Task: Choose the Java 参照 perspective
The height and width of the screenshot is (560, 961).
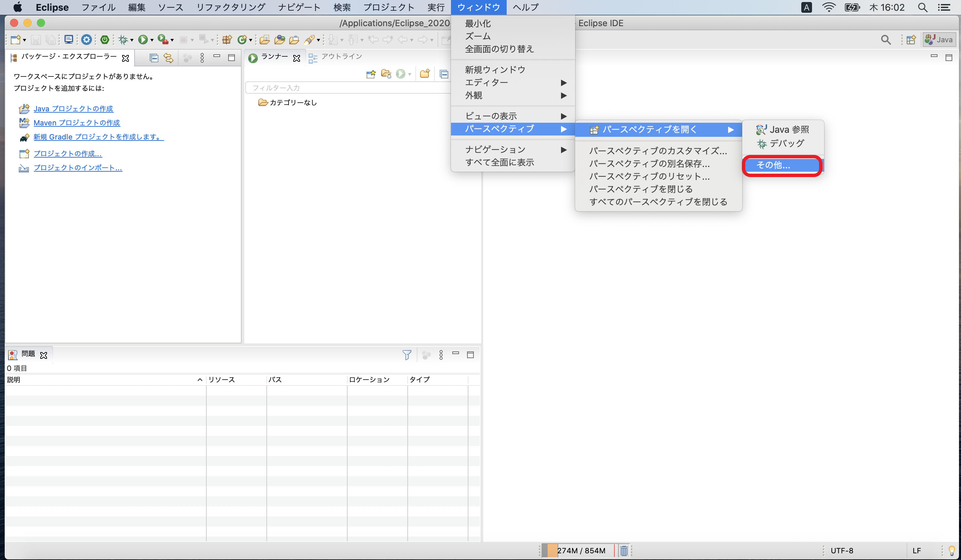Action: 783,130
